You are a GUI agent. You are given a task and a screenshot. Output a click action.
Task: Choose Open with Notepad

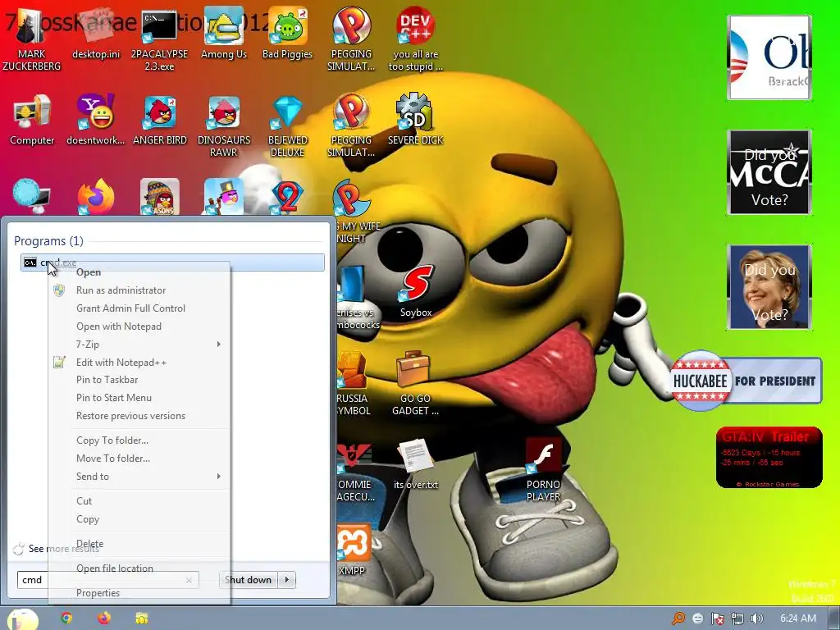pyautogui.click(x=139, y=326)
